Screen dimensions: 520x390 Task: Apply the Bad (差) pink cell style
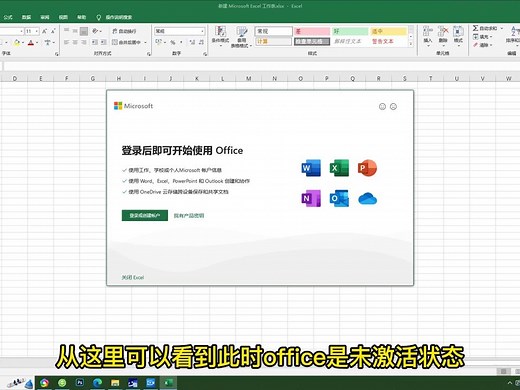click(x=312, y=31)
